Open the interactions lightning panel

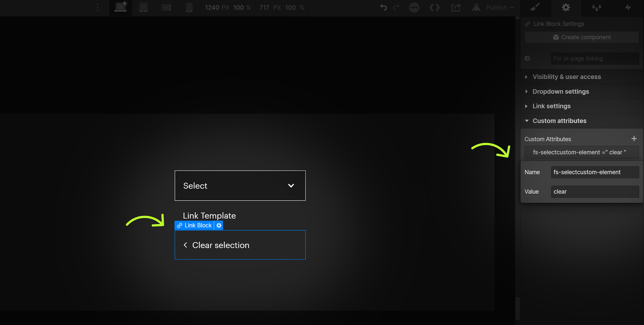[x=628, y=7]
